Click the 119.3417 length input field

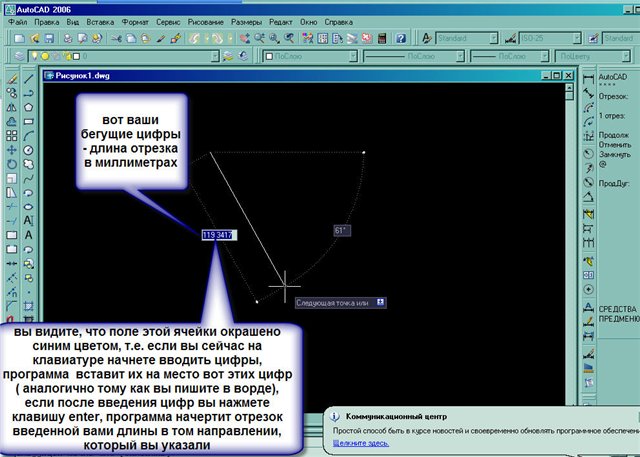(x=217, y=235)
